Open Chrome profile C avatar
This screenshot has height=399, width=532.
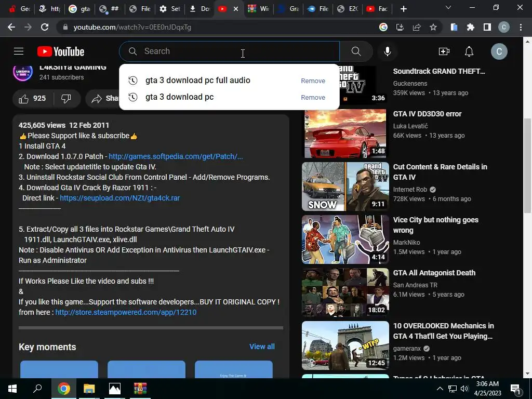(504, 27)
